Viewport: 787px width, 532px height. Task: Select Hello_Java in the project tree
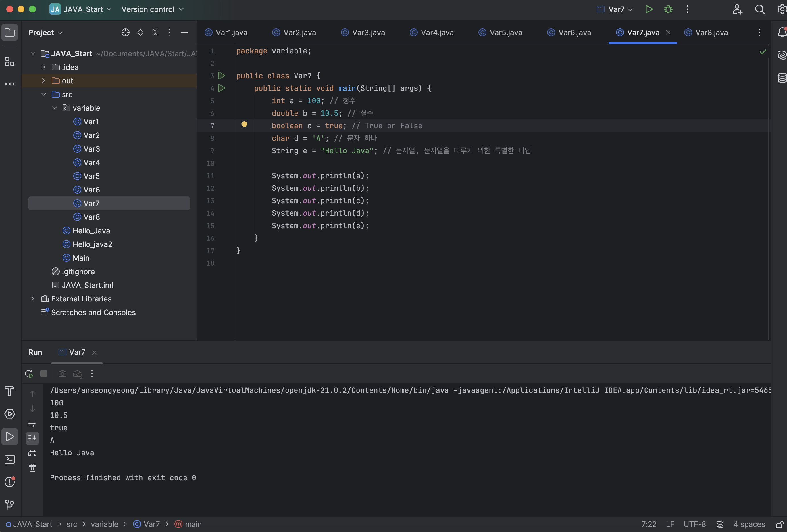click(91, 231)
